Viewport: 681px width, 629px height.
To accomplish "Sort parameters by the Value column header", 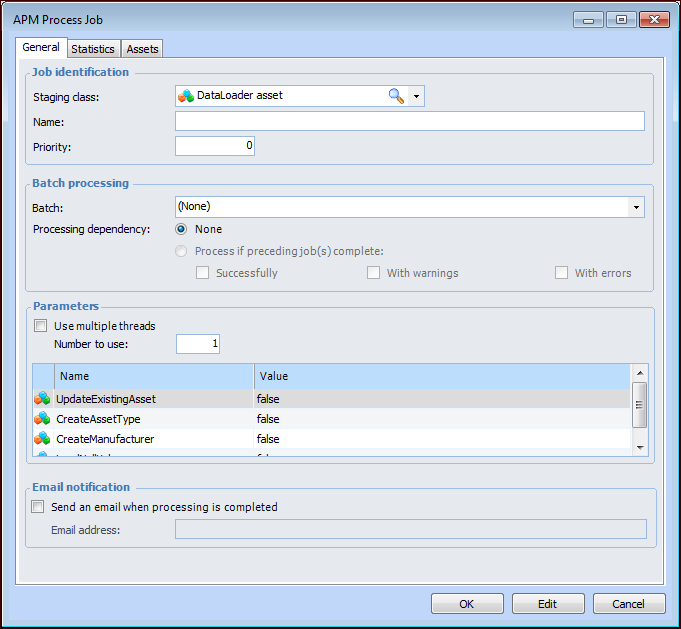I will (440, 376).
